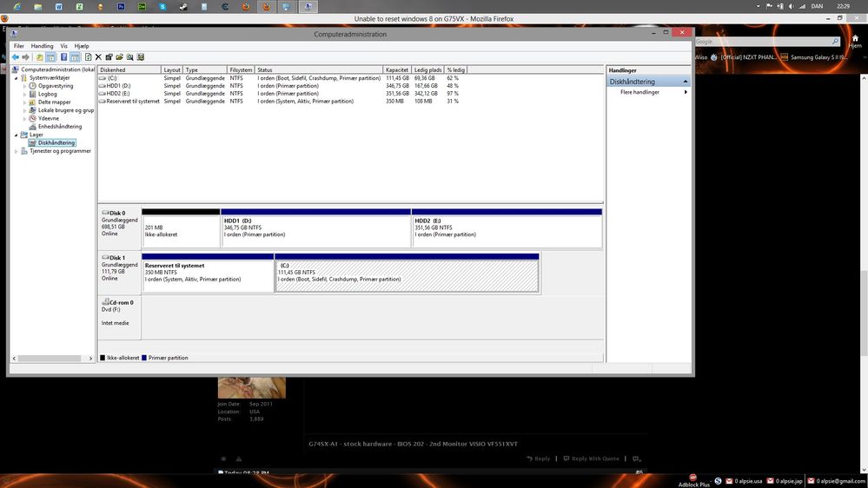Expand the Logbog tree node

(25, 94)
